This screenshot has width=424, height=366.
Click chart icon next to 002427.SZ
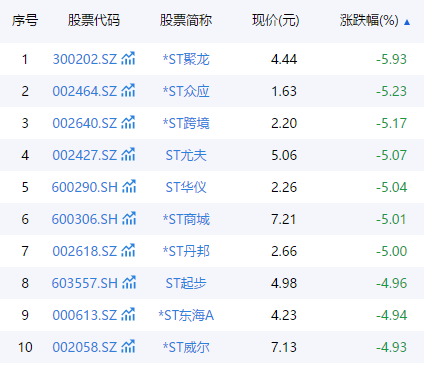tap(128, 155)
